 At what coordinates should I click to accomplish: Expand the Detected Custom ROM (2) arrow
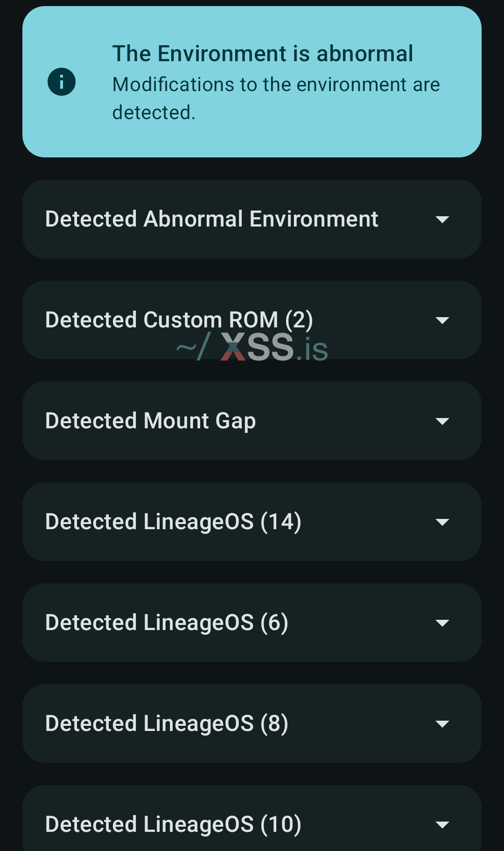pyautogui.click(x=442, y=320)
